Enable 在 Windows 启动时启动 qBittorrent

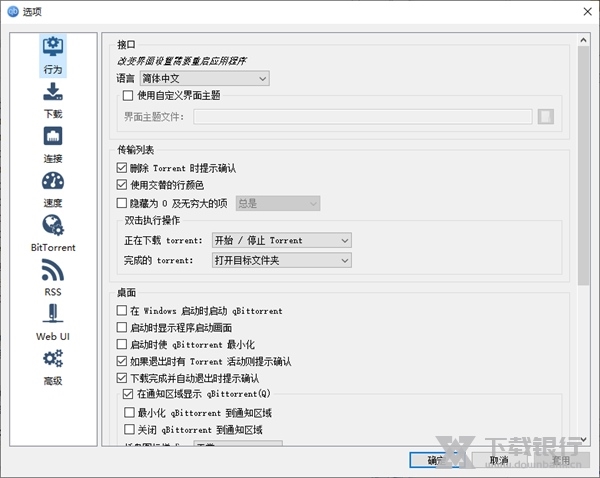point(122,310)
